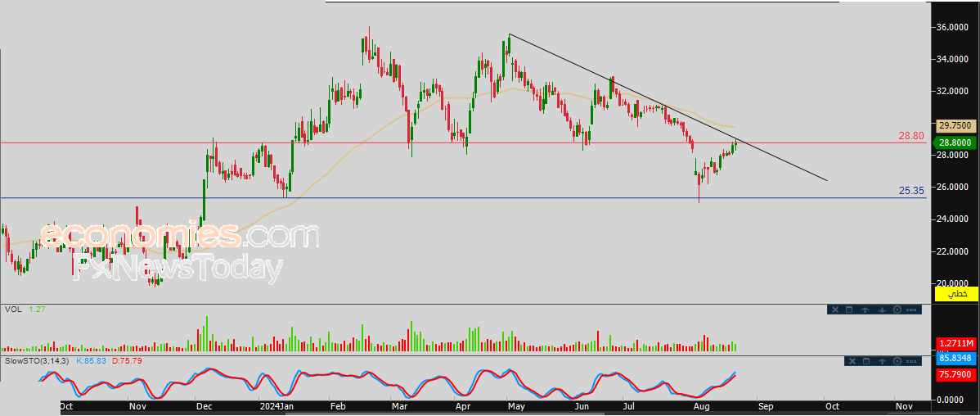Screen dimensions: 980x416
Task: Maximize the SlowSTO indicator panel
Action: [x=866, y=361]
